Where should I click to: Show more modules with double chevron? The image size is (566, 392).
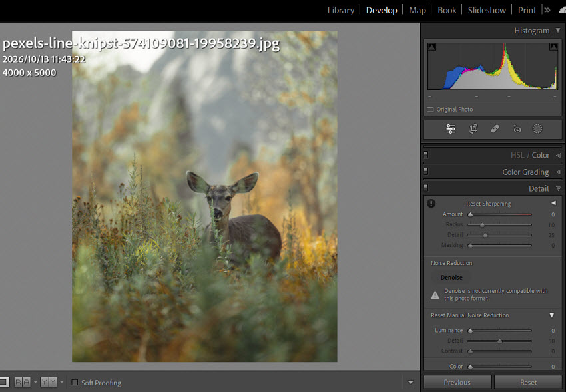547,10
